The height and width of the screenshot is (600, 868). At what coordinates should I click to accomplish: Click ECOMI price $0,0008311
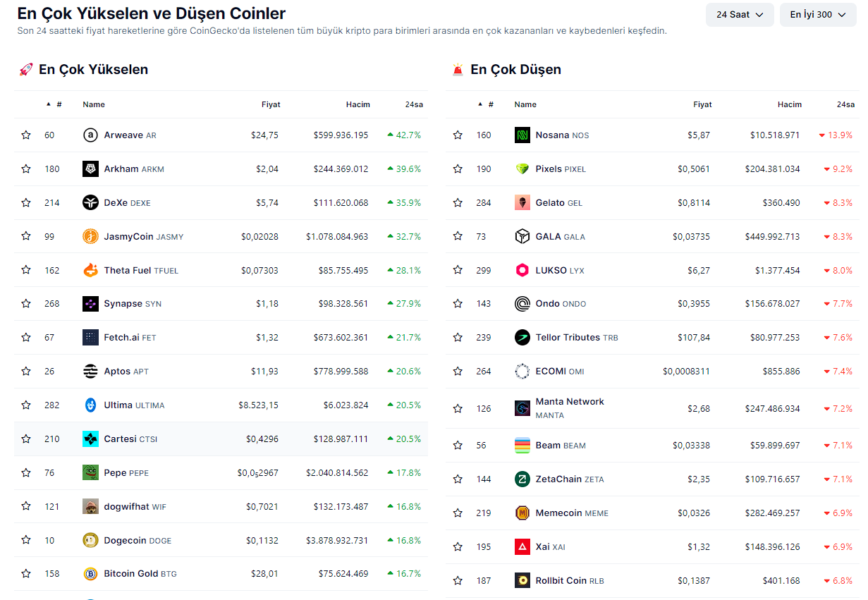686,371
